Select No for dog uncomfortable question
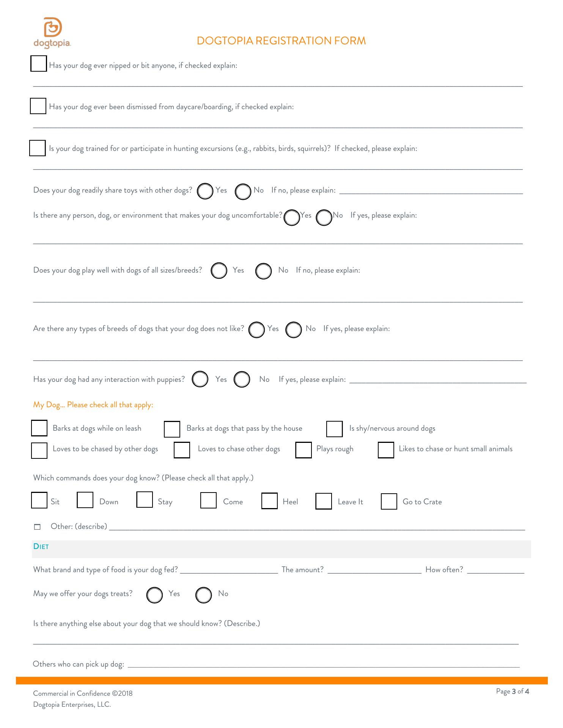This screenshot has height=728, width=563. [x=324, y=218]
